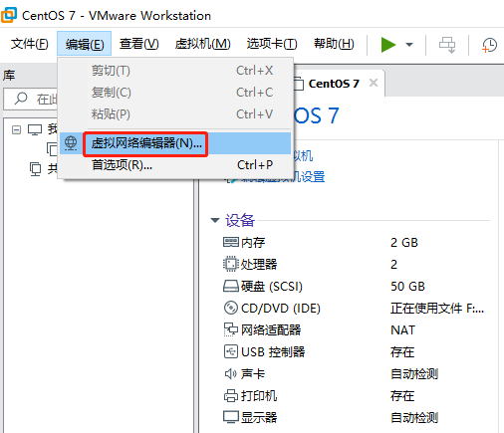
Task: Click the 打印机 printer row
Action: [x=354, y=396]
